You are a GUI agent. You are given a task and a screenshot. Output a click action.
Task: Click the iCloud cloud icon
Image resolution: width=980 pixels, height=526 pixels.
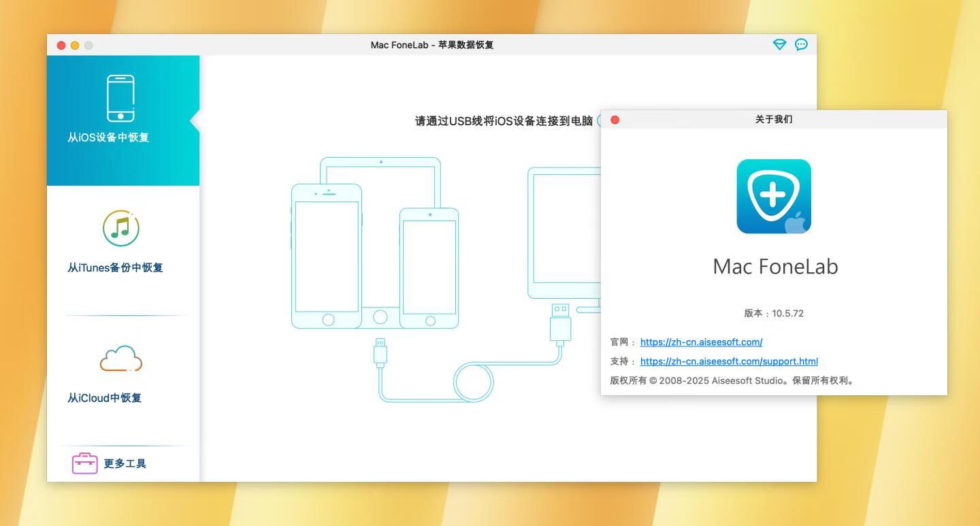click(121, 358)
